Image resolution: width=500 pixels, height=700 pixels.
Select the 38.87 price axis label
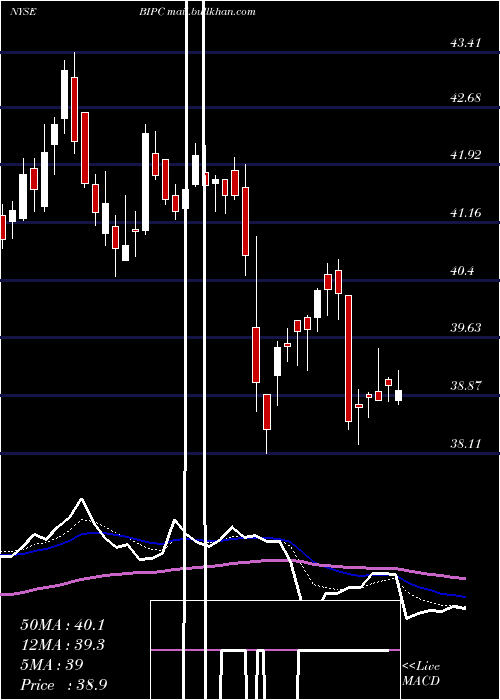(x=466, y=385)
